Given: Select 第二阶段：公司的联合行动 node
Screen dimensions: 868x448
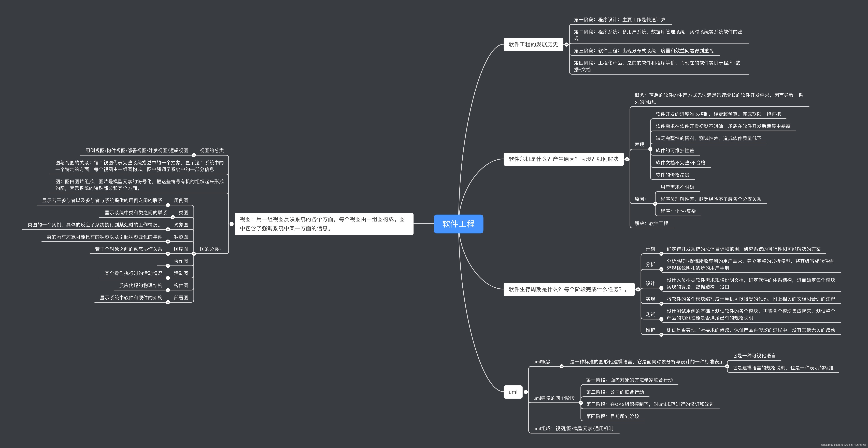Looking at the screenshot, I should pos(615,392).
